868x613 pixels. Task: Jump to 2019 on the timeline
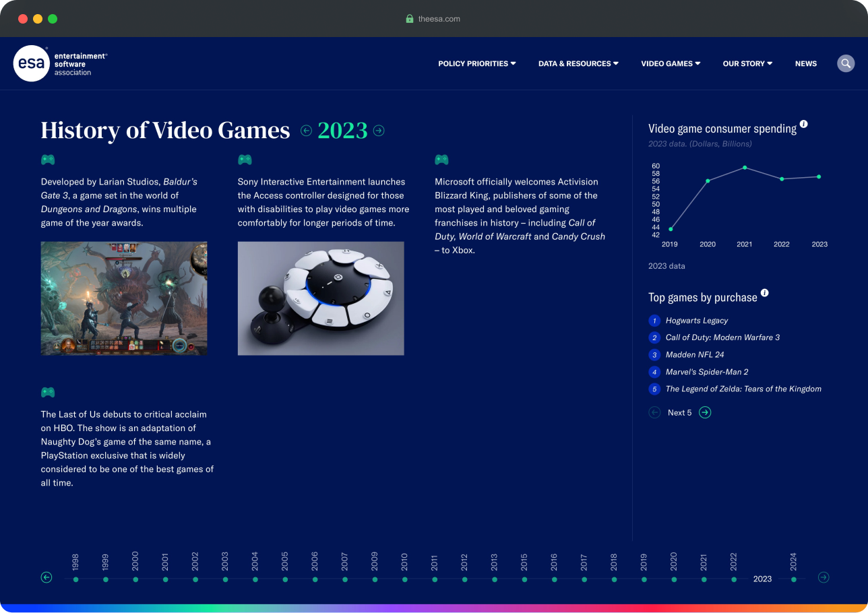click(644, 568)
